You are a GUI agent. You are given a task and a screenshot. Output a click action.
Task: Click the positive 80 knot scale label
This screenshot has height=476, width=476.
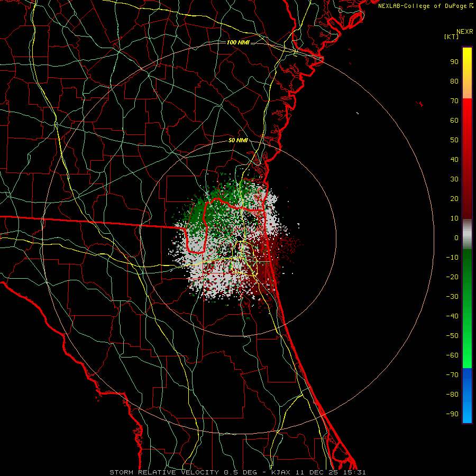(x=454, y=81)
